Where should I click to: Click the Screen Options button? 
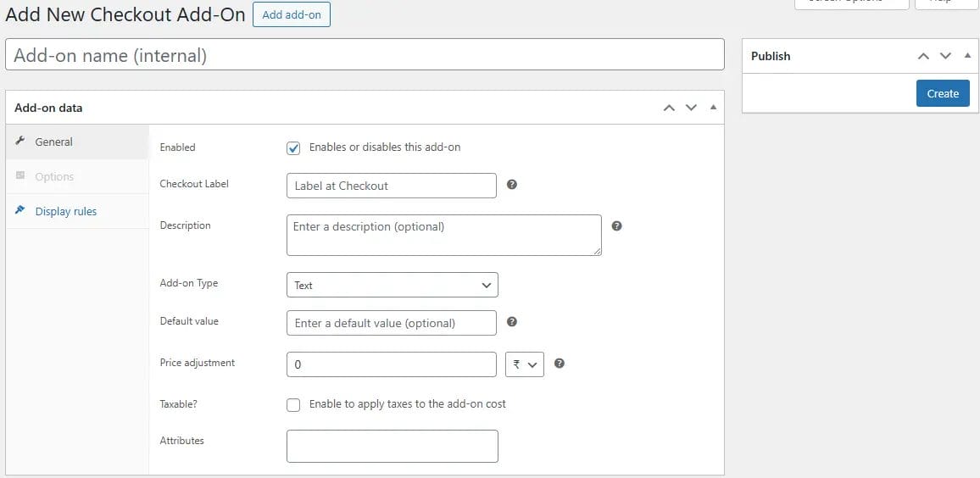point(851,3)
